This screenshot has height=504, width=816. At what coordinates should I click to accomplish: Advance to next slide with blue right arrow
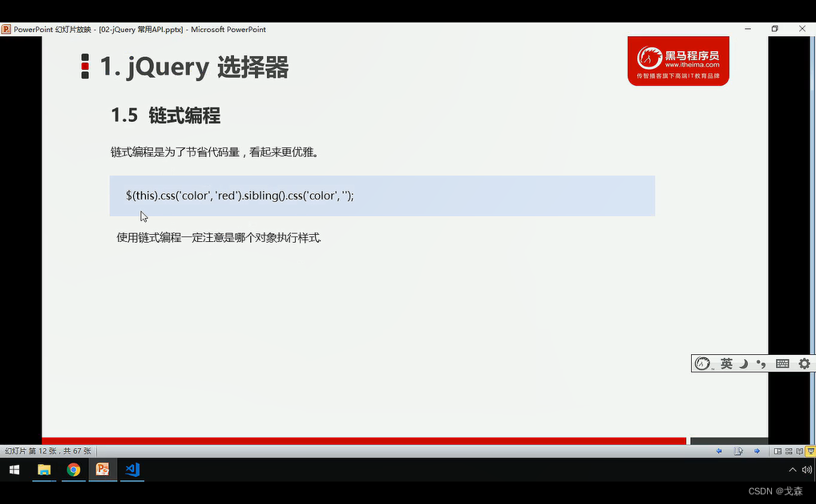757,451
